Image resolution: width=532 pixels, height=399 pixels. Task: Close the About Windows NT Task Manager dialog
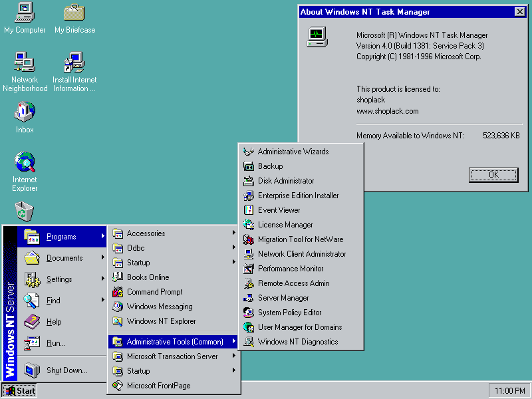[519, 12]
